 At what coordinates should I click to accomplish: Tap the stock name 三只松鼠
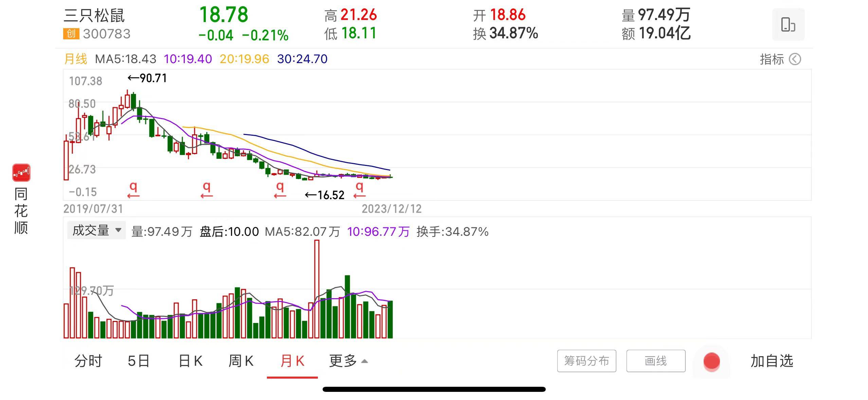pos(94,16)
